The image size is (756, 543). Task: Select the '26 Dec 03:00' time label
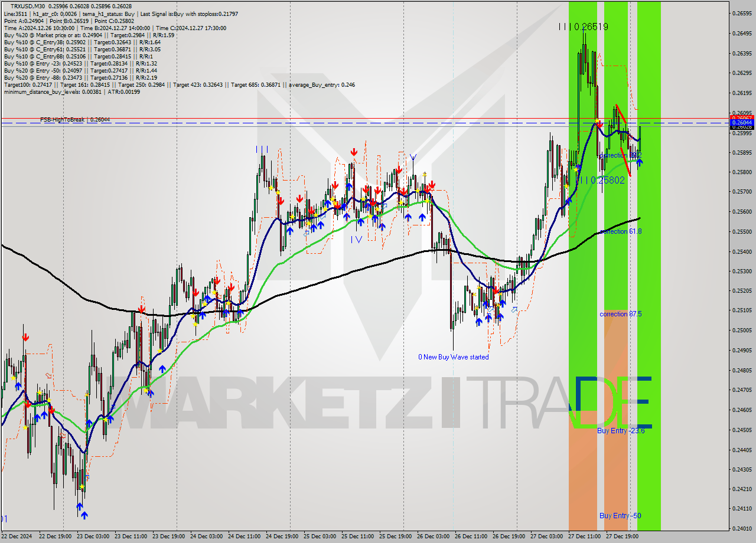click(433, 537)
